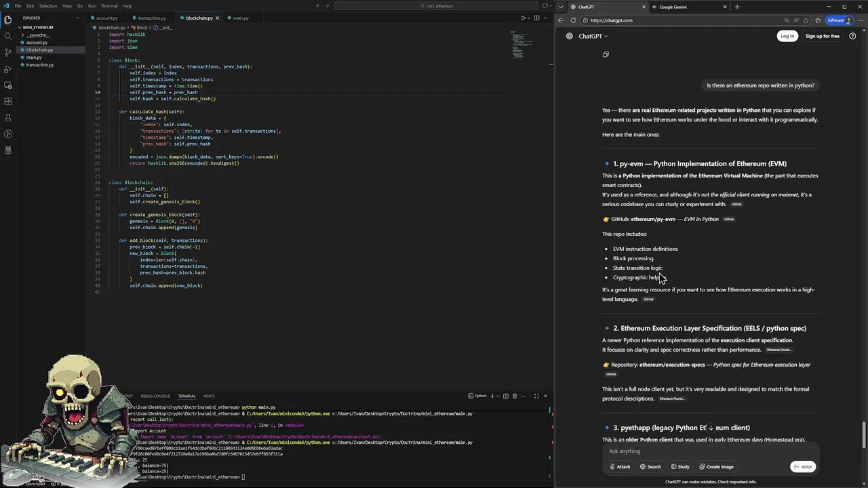Click the code minimap in the editor
868x488 pixels.
click(x=519, y=45)
